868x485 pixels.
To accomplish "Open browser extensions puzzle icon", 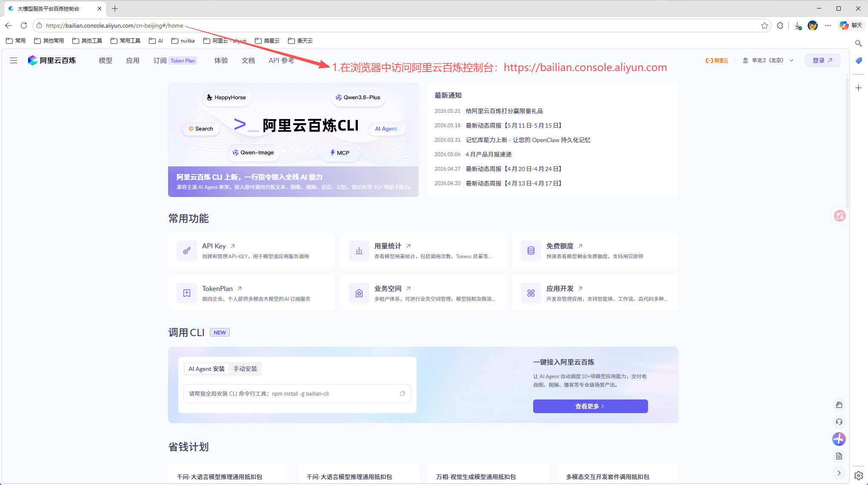I will pos(780,26).
